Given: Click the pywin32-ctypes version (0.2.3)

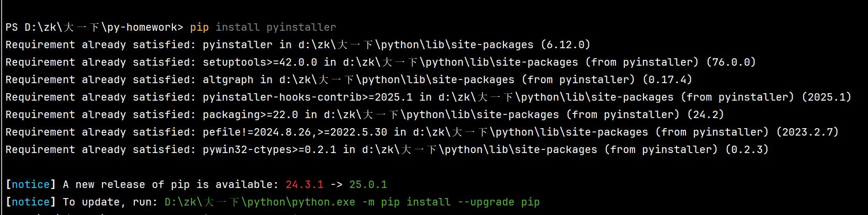Looking at the screenshot, I should coord(747,149).
